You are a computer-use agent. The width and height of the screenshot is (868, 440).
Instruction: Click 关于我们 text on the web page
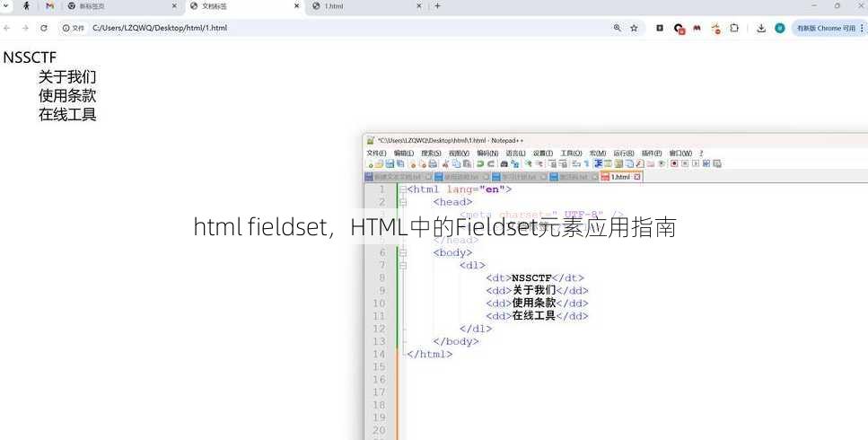tap(67, 76)
